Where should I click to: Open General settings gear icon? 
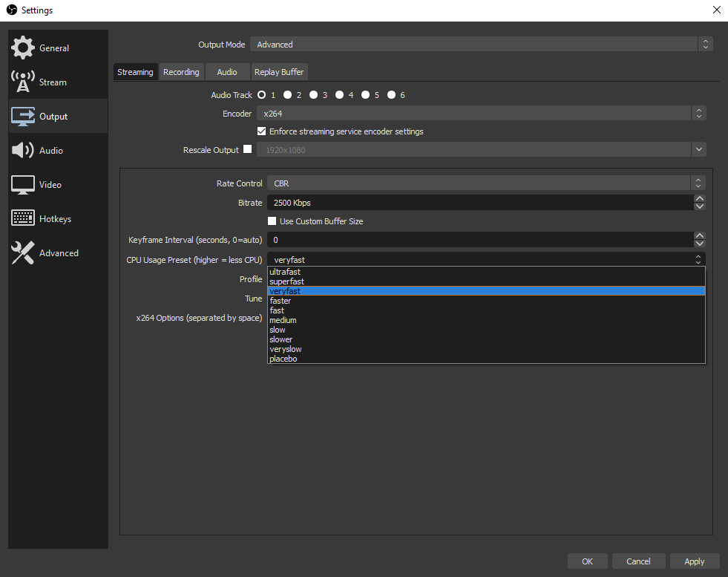tap(23, 48)
